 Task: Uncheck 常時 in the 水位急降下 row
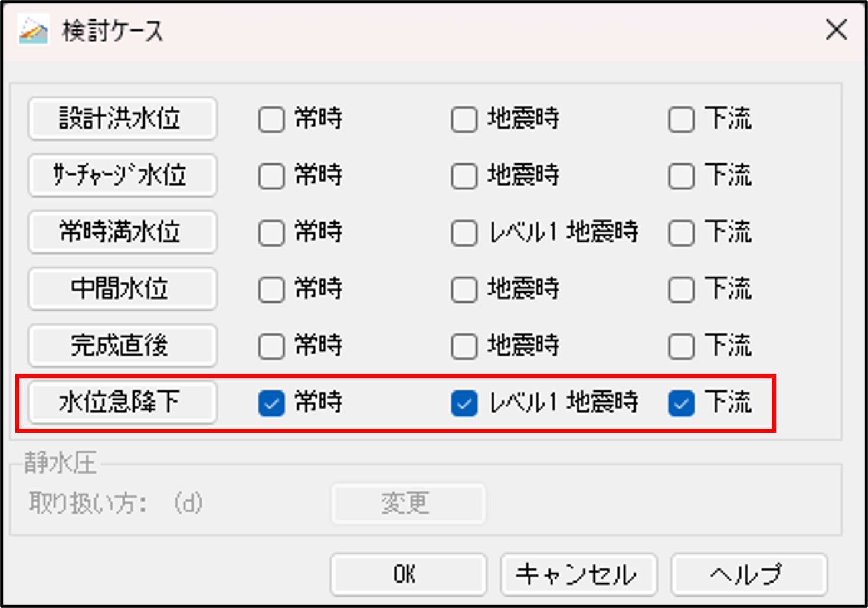tap(271, 403)
